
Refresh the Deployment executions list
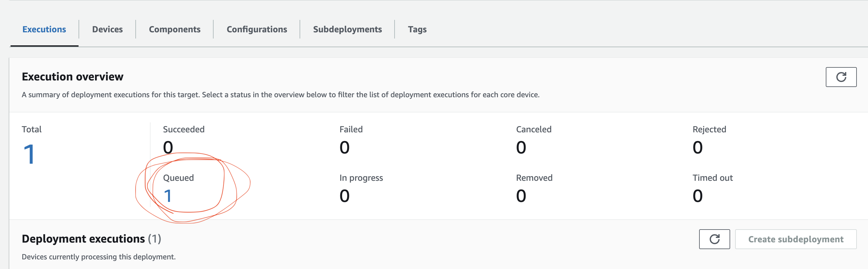714,239
